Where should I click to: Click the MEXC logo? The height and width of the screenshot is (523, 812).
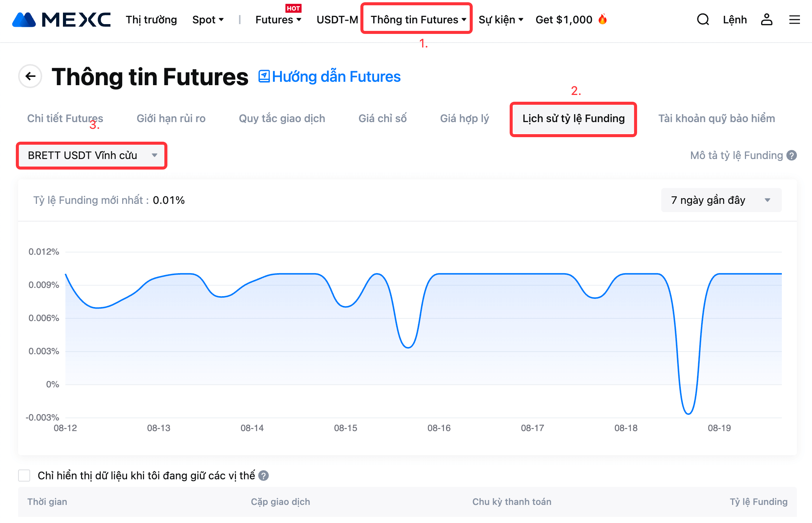pyautogui.click(x=61, y=20)
